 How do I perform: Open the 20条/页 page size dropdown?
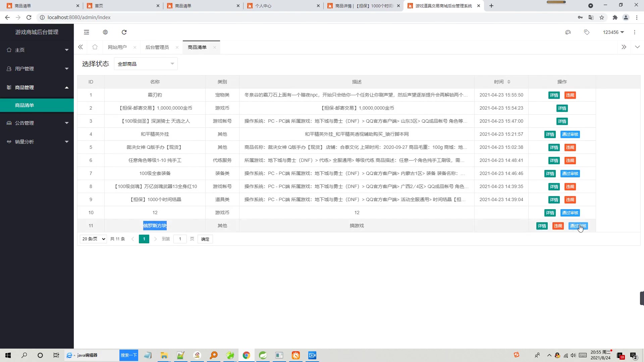[x=93, y=239]
